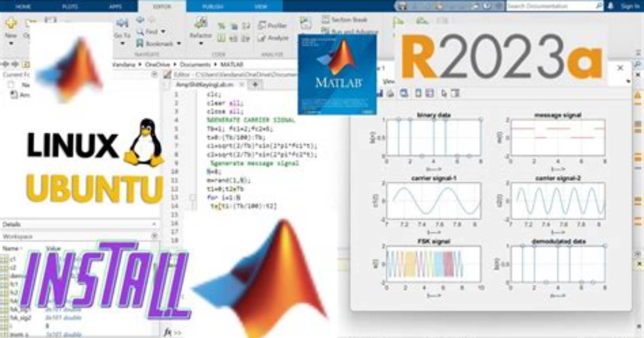Viewport: 644px width, 338px height.
Task: Click the carrier signal-2 subplot
Action: [558, 201]
